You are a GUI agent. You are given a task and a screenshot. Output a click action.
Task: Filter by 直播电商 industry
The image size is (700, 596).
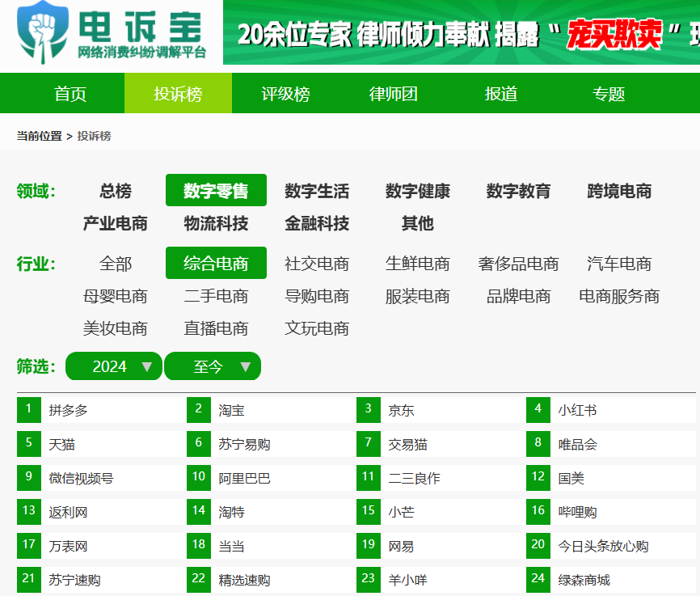coord(216,329)
